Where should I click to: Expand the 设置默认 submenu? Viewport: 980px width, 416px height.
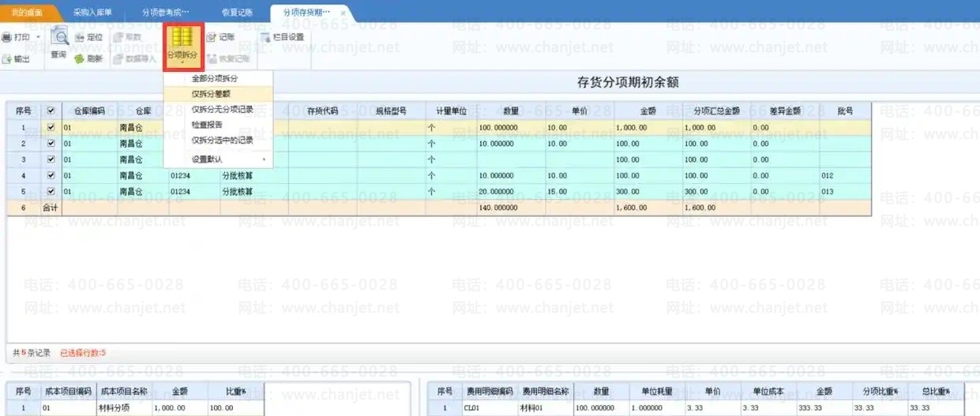(x=228, y=159)
